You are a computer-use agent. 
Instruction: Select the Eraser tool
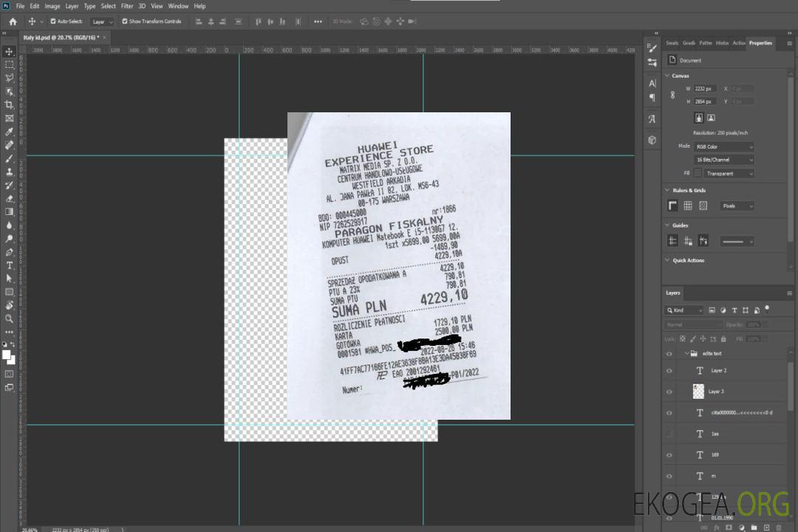[x=9, y=199]
